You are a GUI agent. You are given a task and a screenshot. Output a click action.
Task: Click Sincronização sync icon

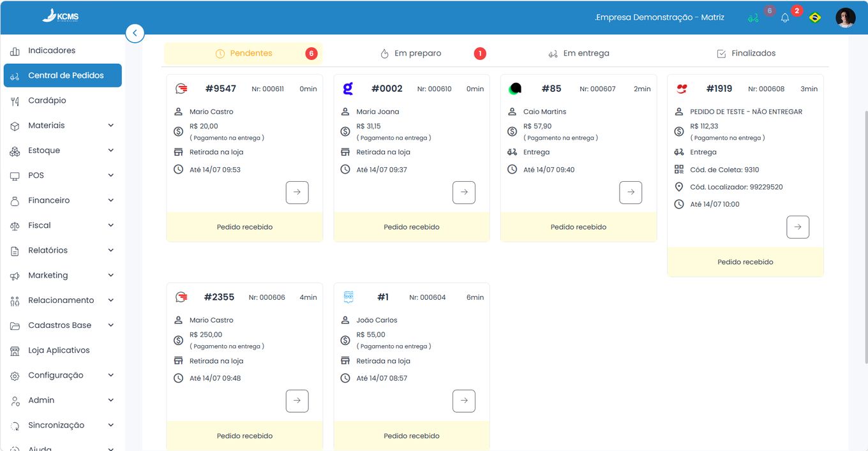coord(15,425)
